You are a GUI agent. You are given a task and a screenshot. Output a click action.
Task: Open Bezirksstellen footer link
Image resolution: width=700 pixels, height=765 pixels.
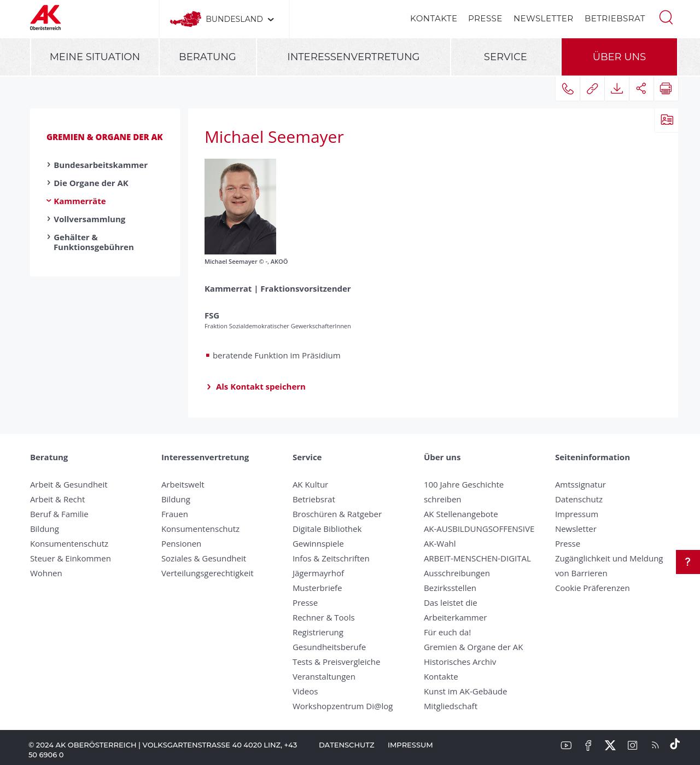tap(450, 588)
